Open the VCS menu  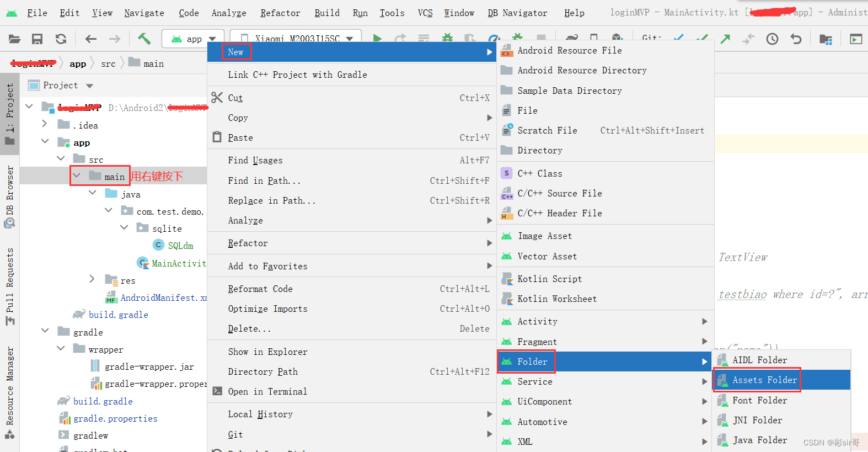click(425, 13)
